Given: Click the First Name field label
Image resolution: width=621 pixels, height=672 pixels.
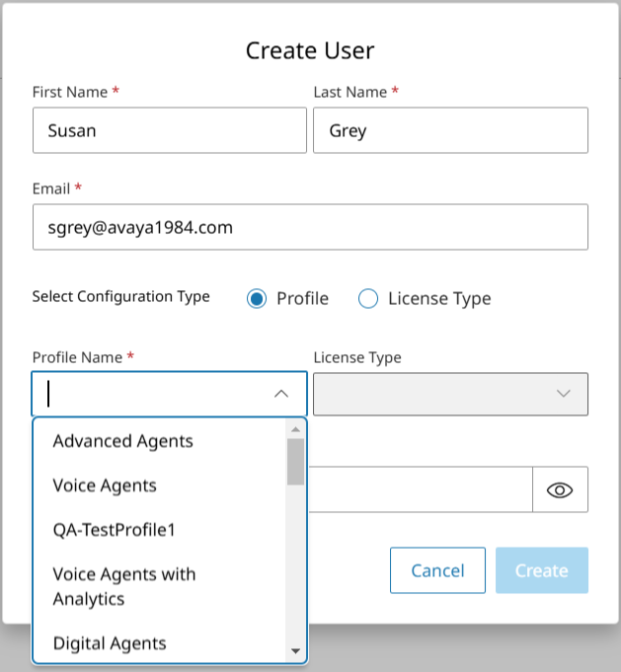Looking at the screenshot, I should [x=70, y=92].
